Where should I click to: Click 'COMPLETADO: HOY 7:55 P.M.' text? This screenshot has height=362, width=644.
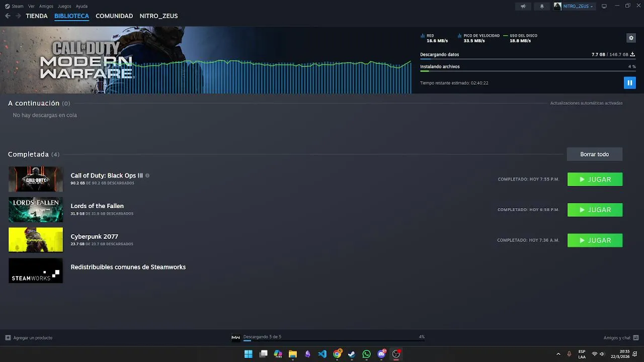528,179
